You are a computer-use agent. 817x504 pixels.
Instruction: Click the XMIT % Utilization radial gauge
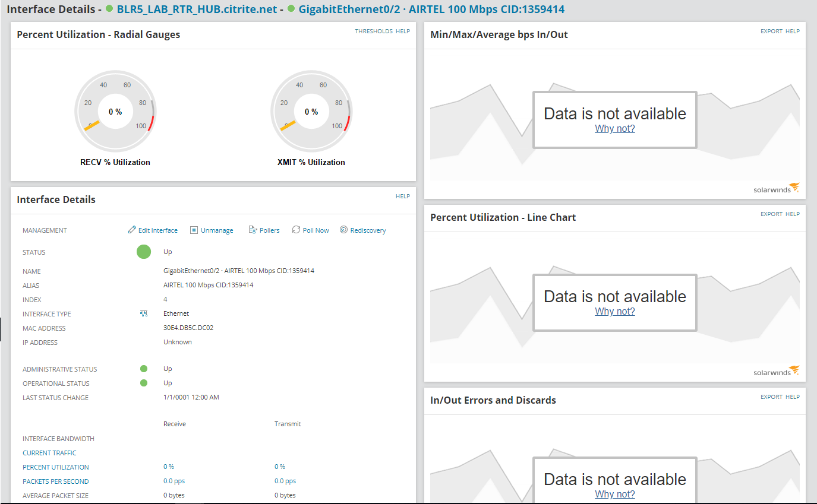point(311,112)
